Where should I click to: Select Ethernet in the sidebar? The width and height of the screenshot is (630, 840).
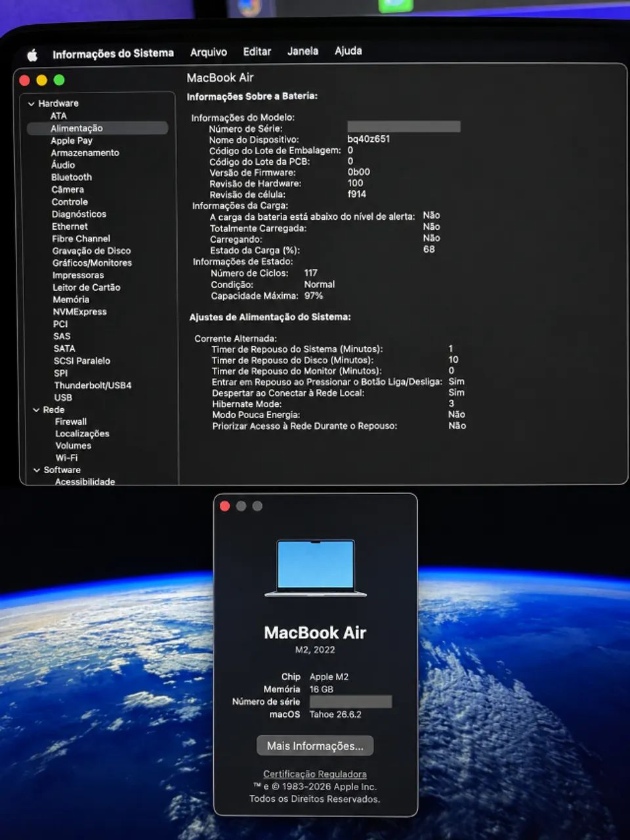70,226
